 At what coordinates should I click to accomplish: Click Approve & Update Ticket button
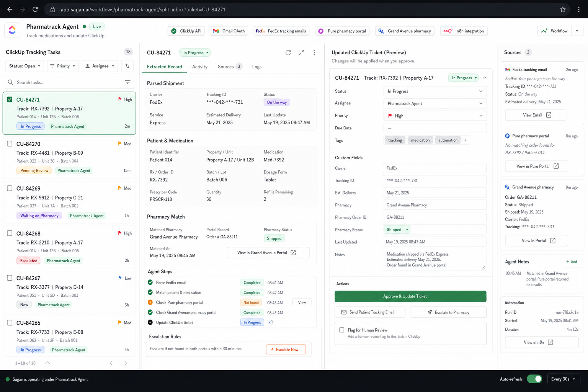(x=410, y=296)
